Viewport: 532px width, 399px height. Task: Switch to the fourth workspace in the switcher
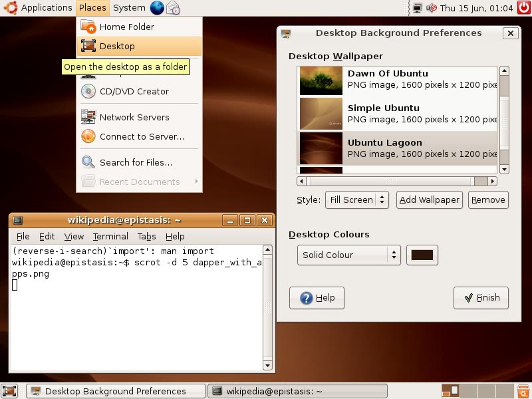point(505,391)
